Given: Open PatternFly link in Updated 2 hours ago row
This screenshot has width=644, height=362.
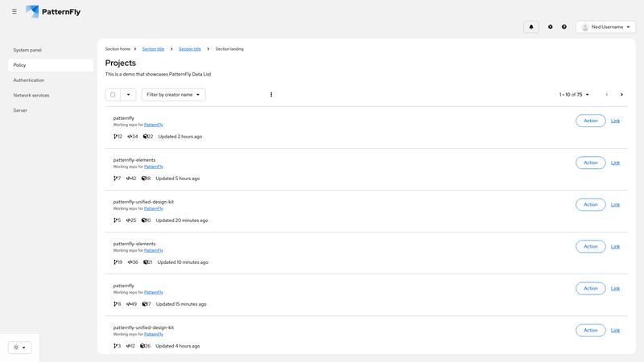Looking at the screenshot, I should [x=154, y=125].
